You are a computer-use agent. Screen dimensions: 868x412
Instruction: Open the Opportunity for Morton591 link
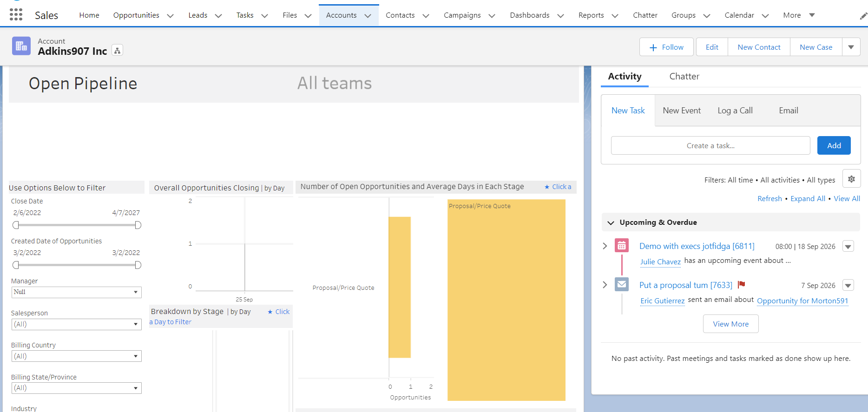(802, 301)
